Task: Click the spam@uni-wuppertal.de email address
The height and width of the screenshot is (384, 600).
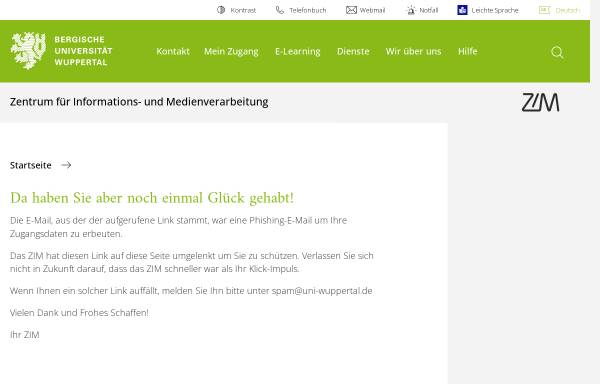Action: click(x=322, y=291)
